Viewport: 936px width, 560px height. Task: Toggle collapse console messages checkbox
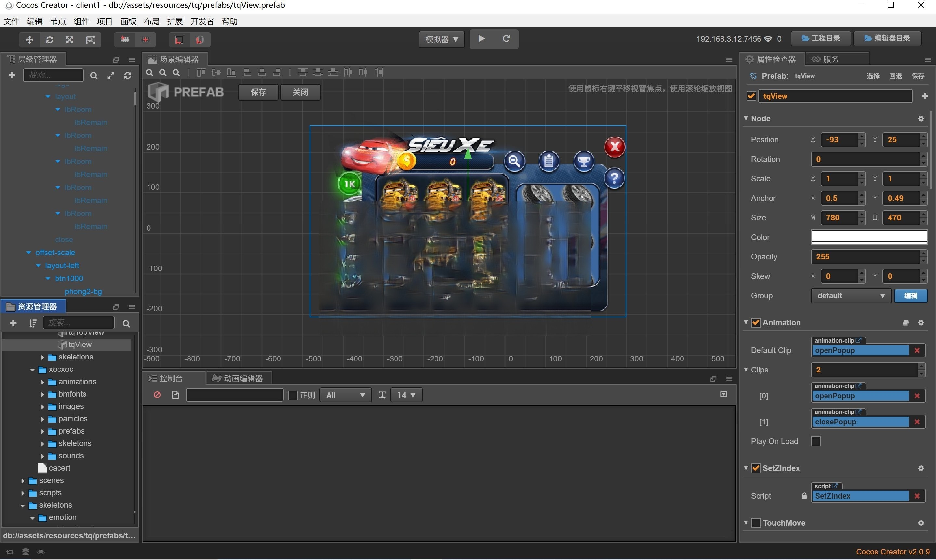pyautogui.click(x=723, y=394)
